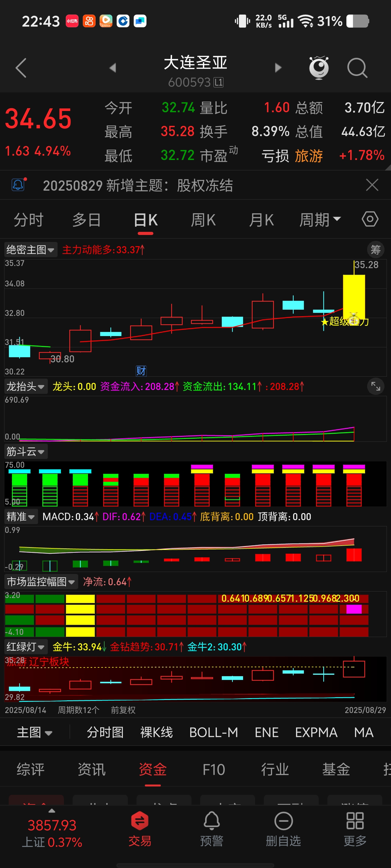
Task: Switch to 月K monthly chart
Action: coord(261,220)
